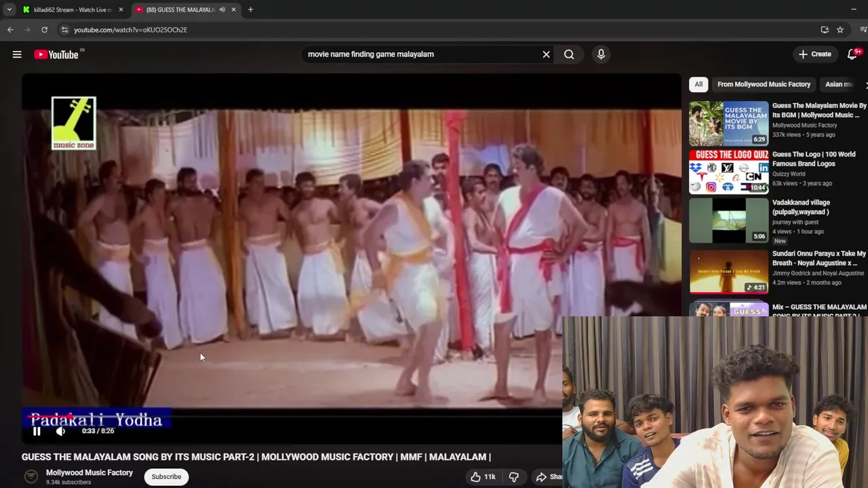Select the Asian music filter chip
Viewport: 868px width, 488px height.
tap(840, 84)
